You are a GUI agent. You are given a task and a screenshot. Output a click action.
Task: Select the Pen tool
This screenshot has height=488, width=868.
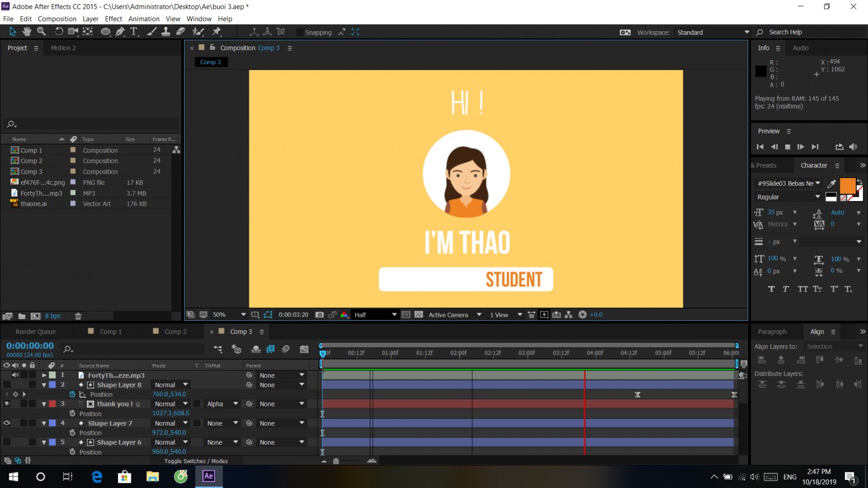coord(120,32)
